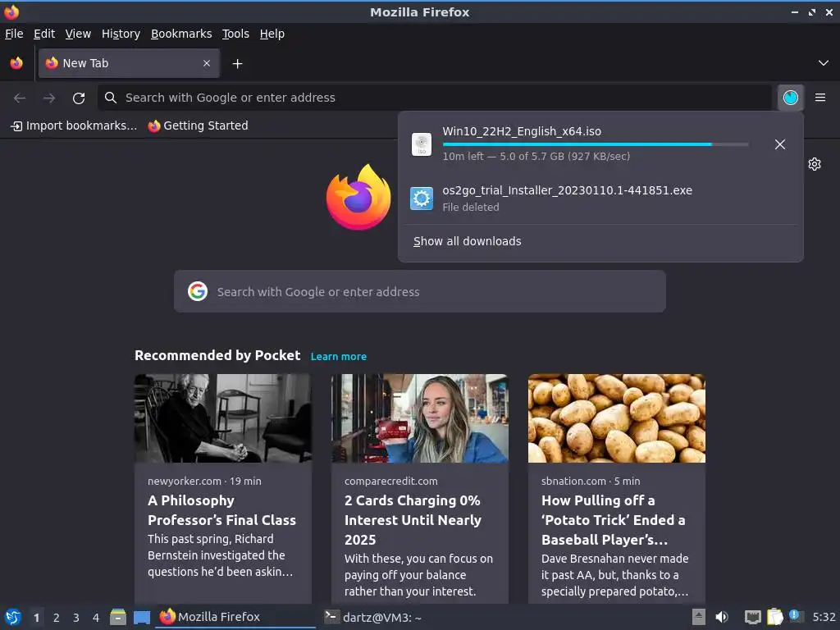Open new tab personalize gear icon
Viewport: 840px width, 630px height.
[815, 164]
